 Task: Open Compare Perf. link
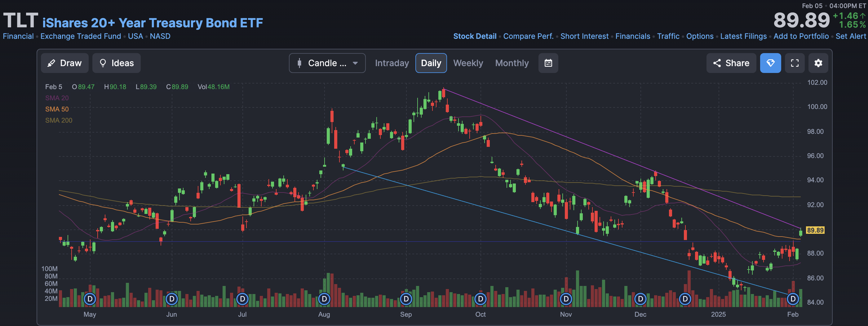[528, 36]
